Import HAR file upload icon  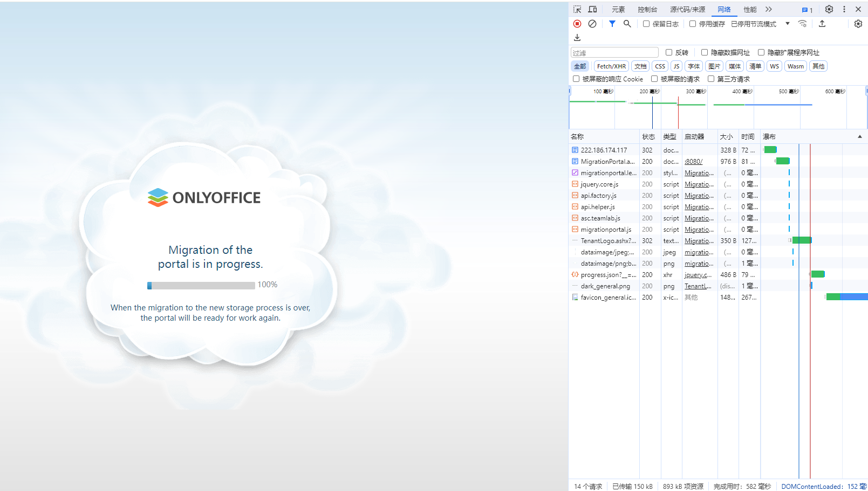822,24
